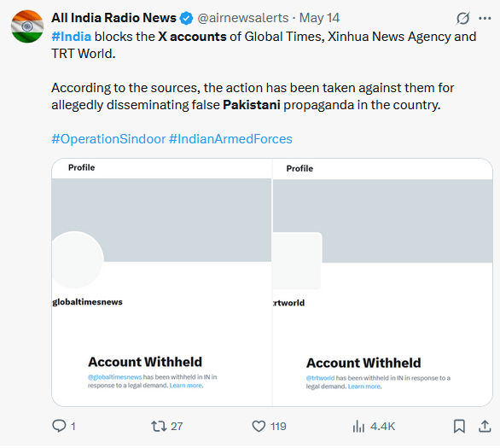The height and width of the screenshot is (448, 500).
Task: Click the Grok slashed-circle icon
Action: pos(462,18)
